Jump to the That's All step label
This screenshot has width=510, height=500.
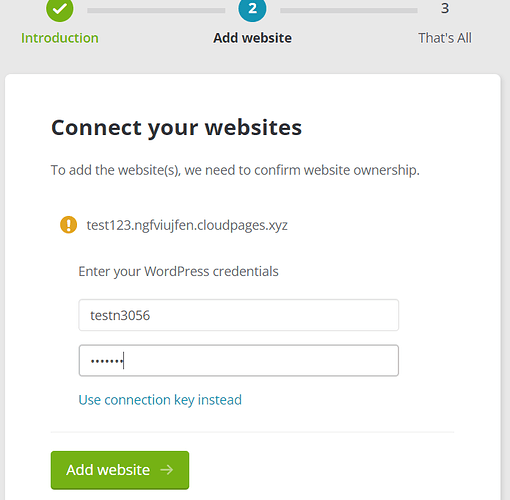tap(445, 38)
